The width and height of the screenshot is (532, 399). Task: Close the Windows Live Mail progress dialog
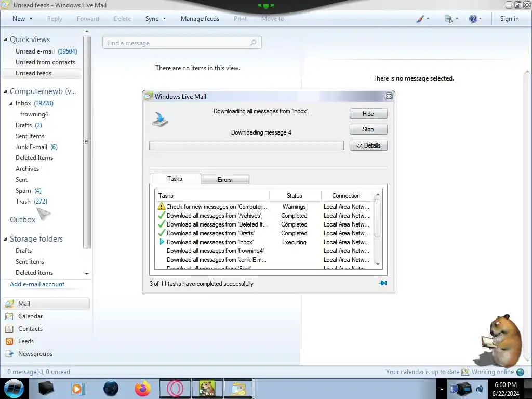[x=389, y=96]
